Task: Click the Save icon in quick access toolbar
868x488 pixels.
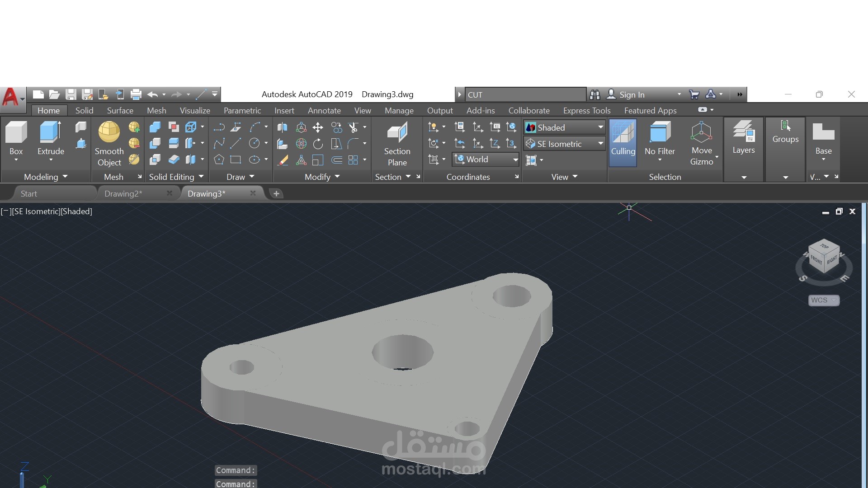Action: pyautogui.click(x=71, y=94)
